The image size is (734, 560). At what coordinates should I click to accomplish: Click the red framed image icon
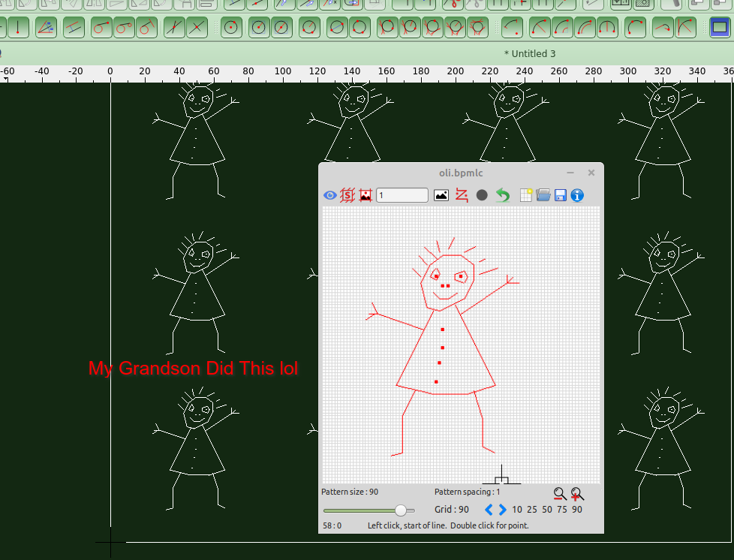(x=365, y=195)
